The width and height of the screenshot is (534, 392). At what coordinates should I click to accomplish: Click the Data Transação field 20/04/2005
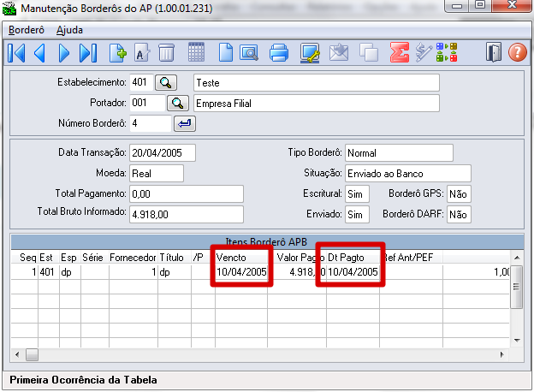tap(163, 153)
